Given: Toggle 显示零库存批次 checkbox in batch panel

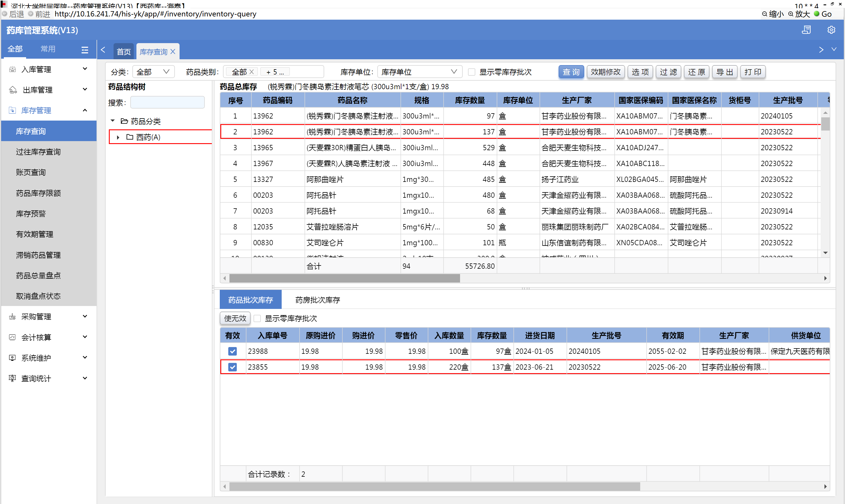Looking at the screenshot, I should click(257, 318).
